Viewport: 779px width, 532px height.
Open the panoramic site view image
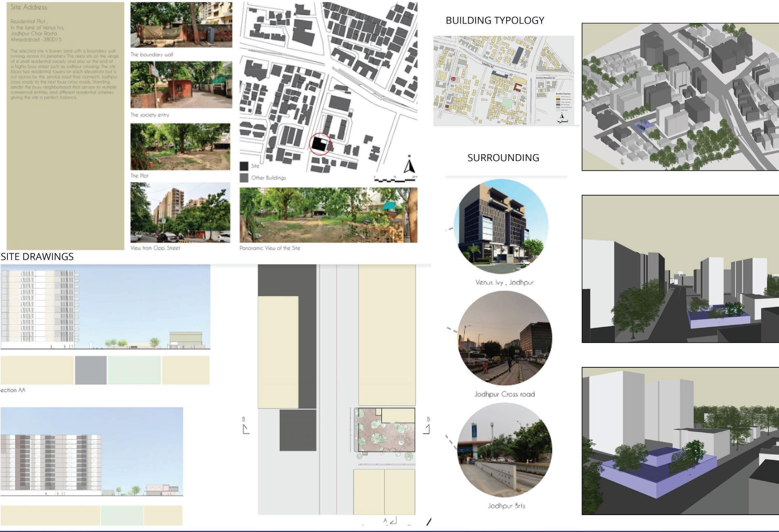point(328,215)
